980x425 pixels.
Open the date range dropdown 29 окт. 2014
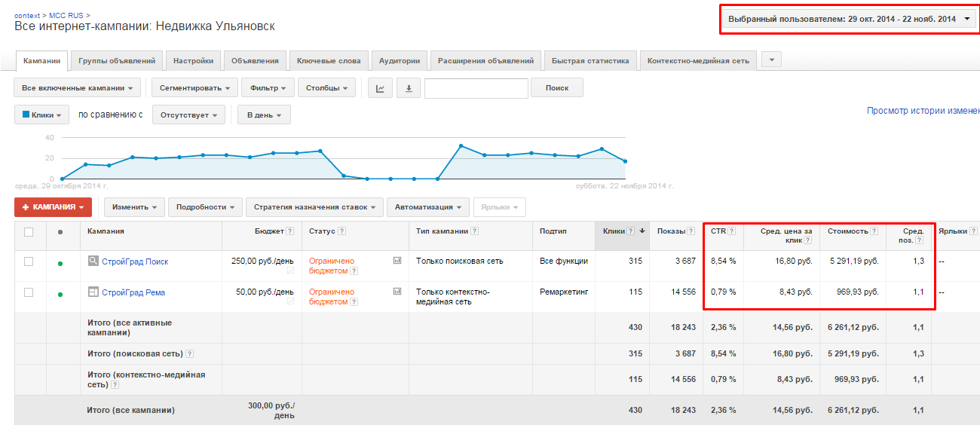coord(849,19)
